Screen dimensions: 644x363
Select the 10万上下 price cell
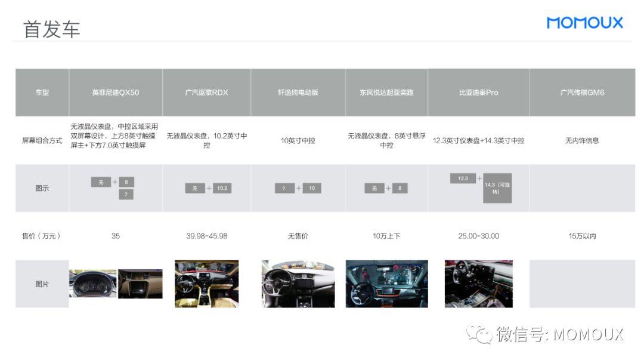(x=386, y=236)
